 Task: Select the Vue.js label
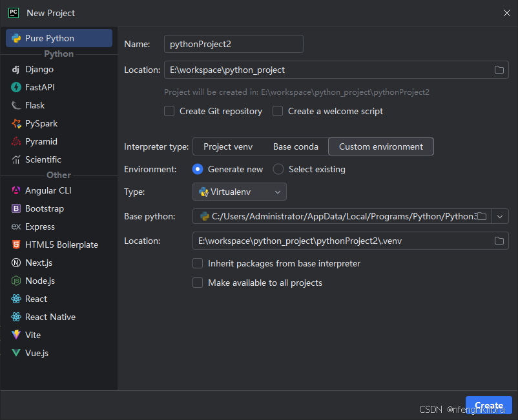[x=37, y=353]
